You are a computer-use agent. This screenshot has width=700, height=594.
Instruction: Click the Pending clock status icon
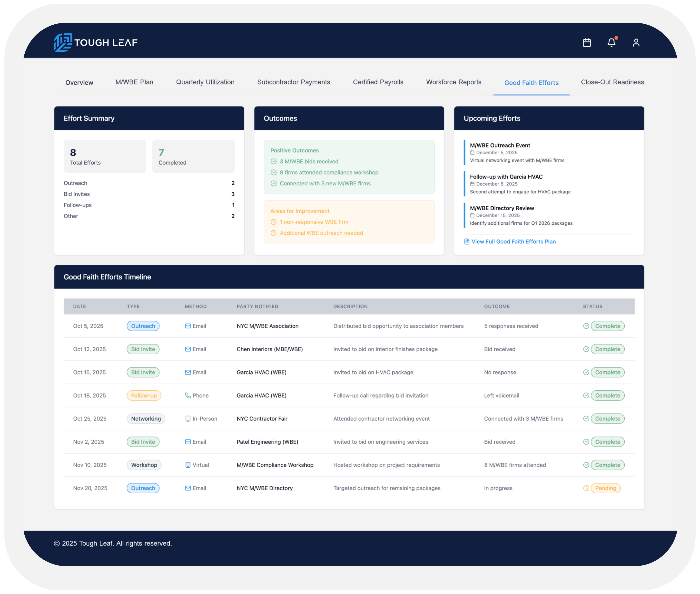pyautogui.click(x=586, y=488)
